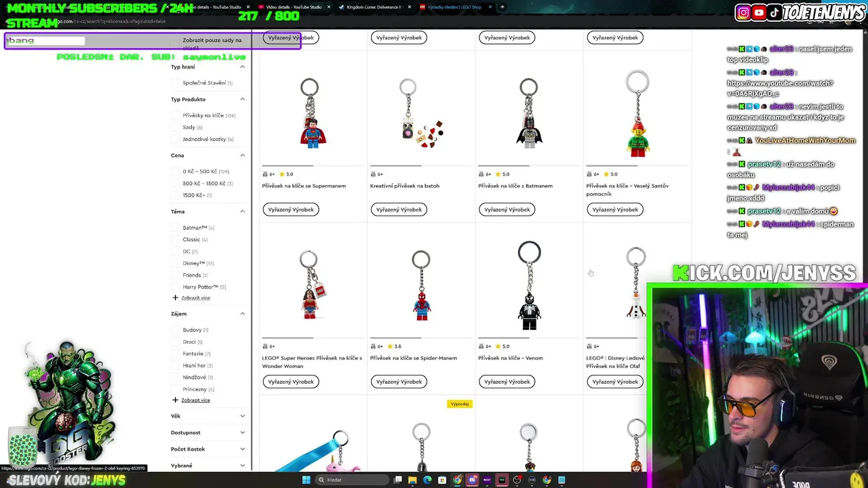
Task: Check the Společné Stavění filter
Action: [176, 83]
